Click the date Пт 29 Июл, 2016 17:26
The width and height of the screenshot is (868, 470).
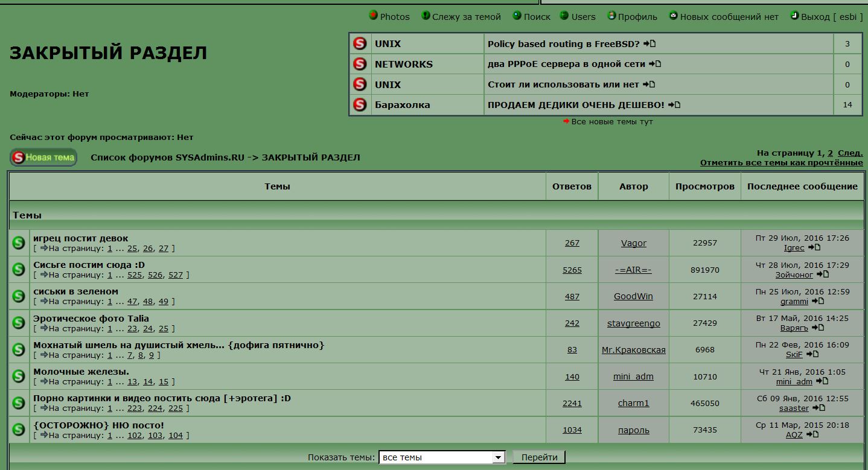[x=802, y=238]
